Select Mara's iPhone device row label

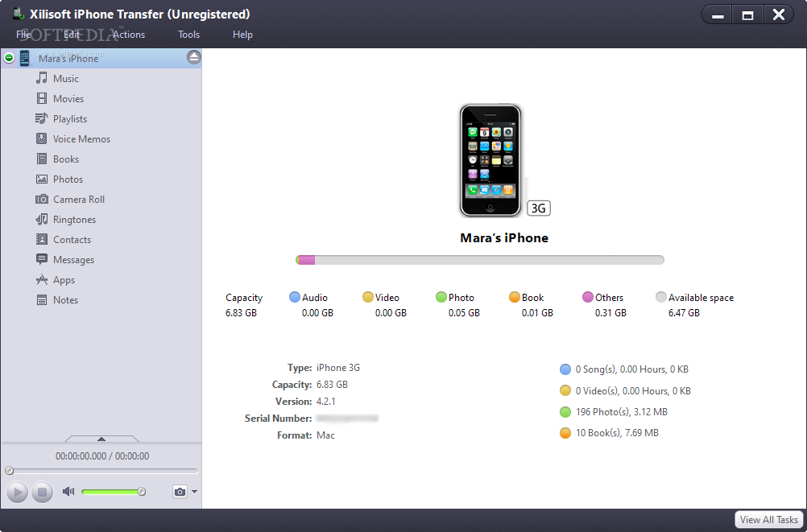68,59
